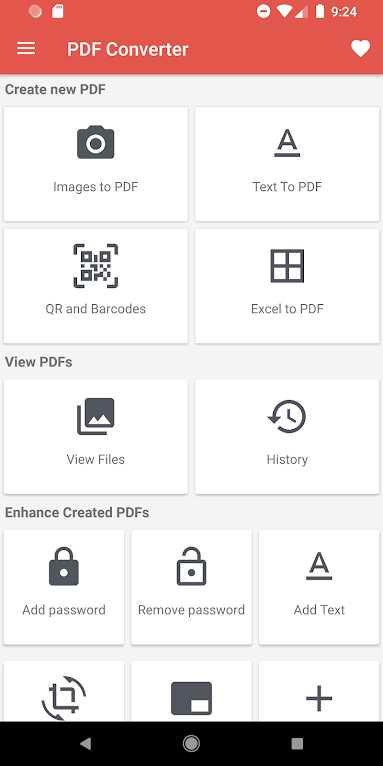Click the QR and Barcodes label

pyautogui.click(x=96, y=309)
